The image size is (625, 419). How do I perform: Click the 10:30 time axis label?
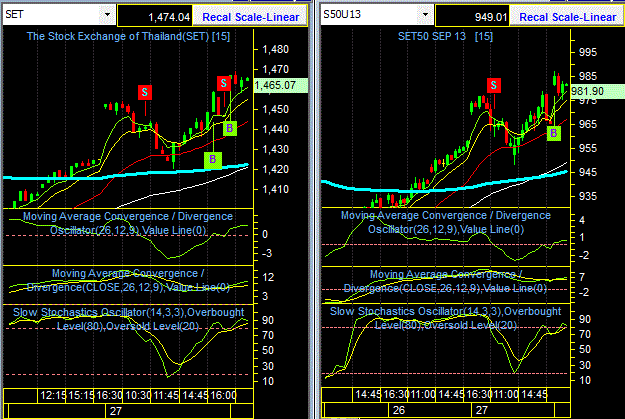click(138, 395)
